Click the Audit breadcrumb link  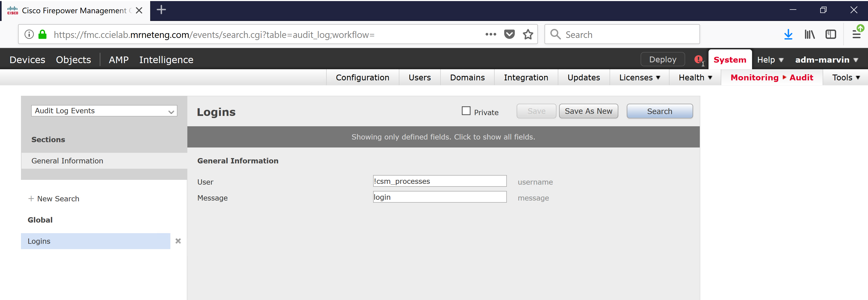point(801,77)
